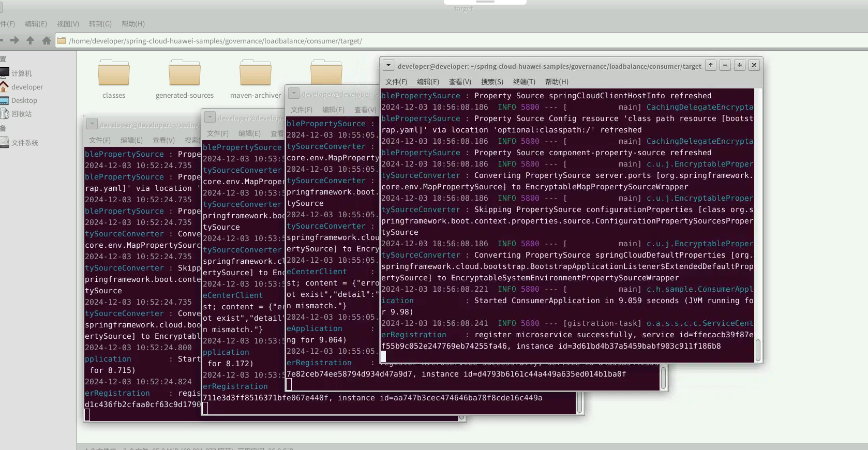
Task: Open 转到(G) menu in the file manager
Action: coord(100,24)
